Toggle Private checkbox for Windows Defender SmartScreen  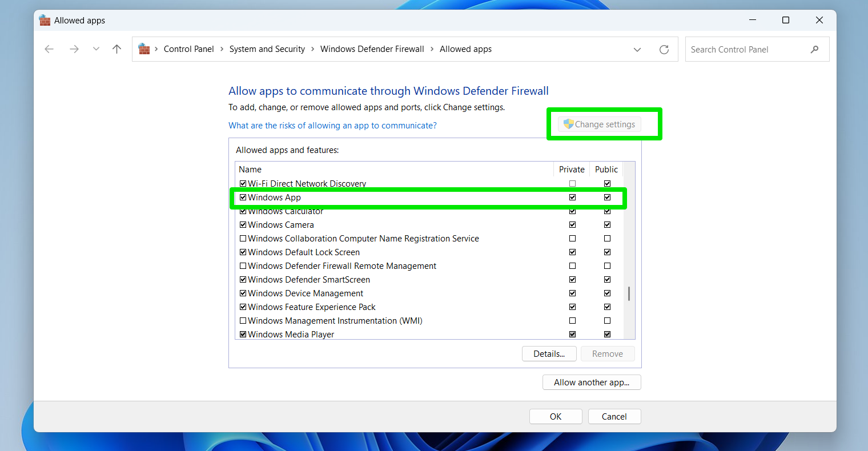point(572,280)
